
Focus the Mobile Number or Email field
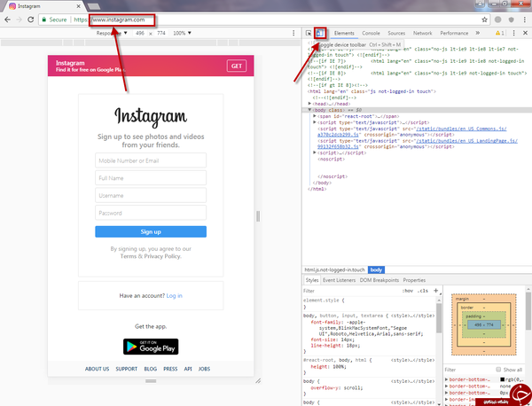tap(151, 160)
